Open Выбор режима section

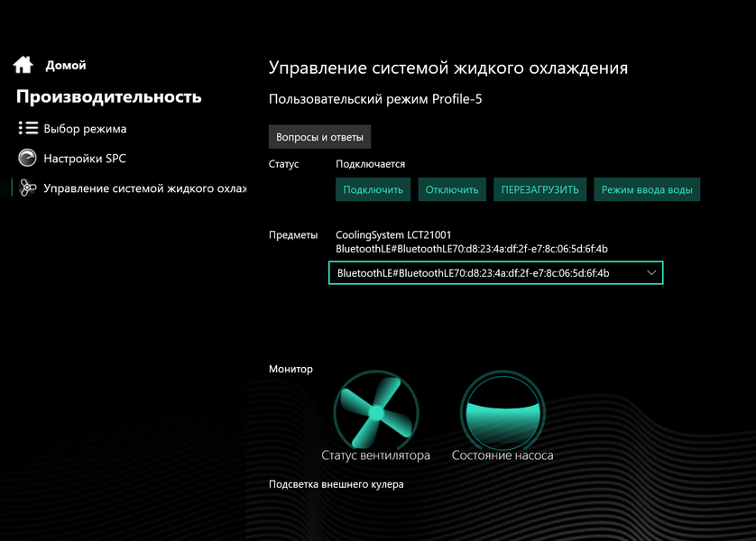[85, 129]
